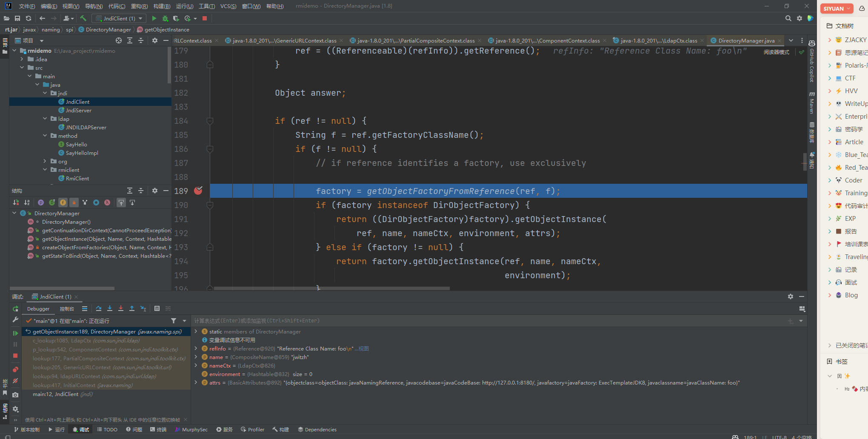Toggle Sort Alphabetically in Structure panel

(27, 202)
